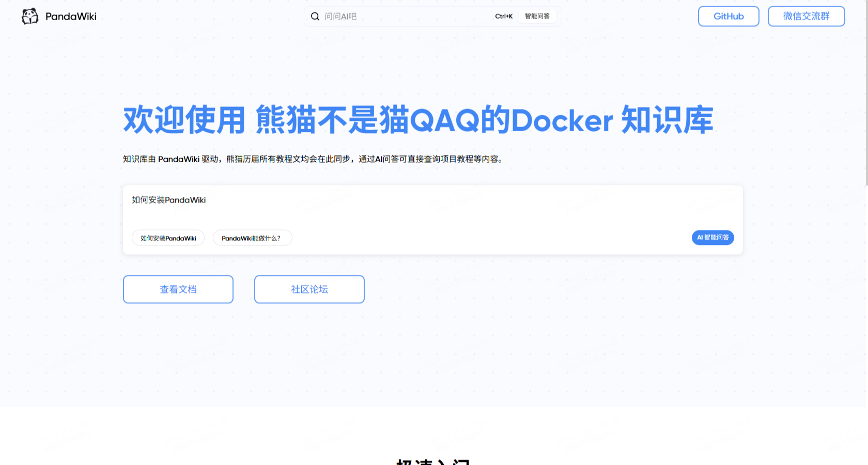Screen dimensions: 868x465
Task: Submit via the AI 智能问答 pill button
Action: [713, 238]
